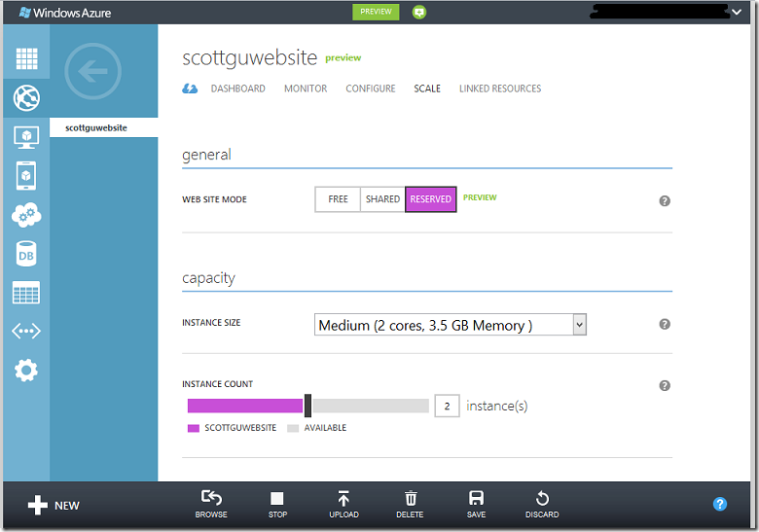Click the SCOTTGUWEBSITE legend entry

coord(233,428)
